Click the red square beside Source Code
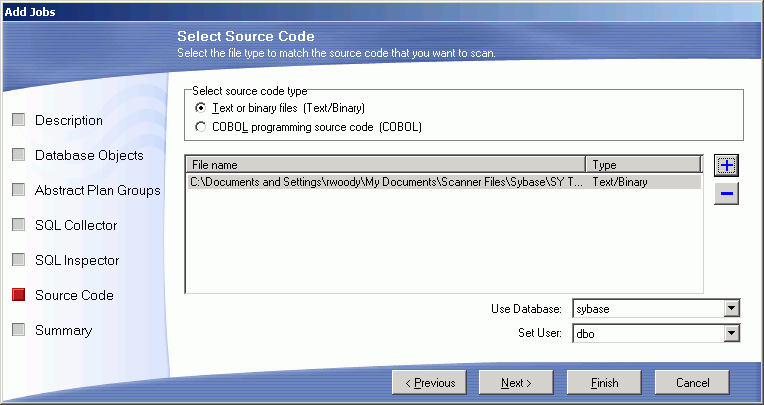This screenshot has width=764, height=405. 18,295
